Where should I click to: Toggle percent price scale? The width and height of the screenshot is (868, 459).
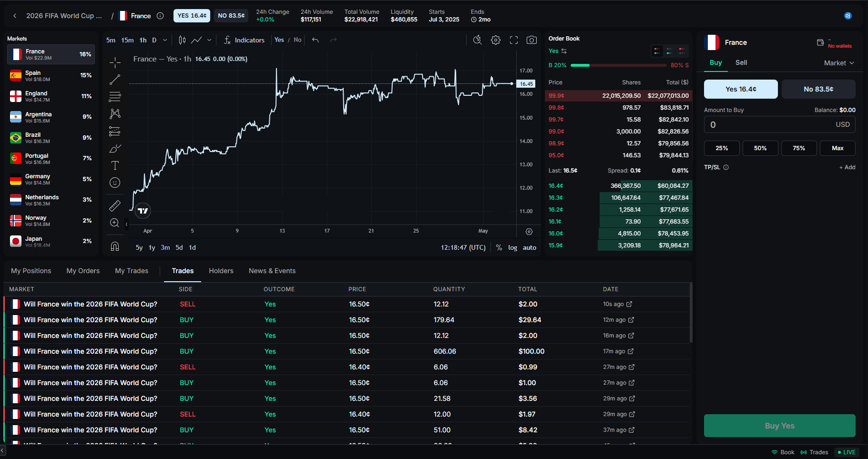pyautogui.click(x=499, y=247)
